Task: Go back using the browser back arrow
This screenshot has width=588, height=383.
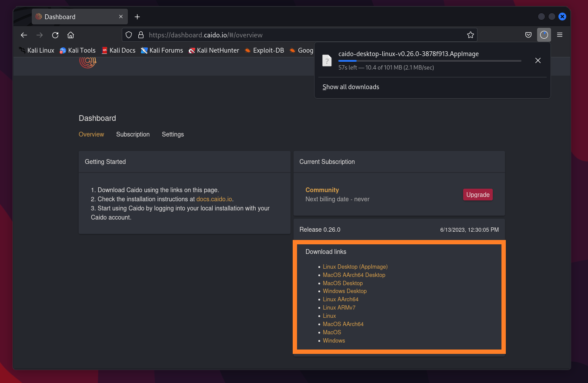Action: click(24, 35)
